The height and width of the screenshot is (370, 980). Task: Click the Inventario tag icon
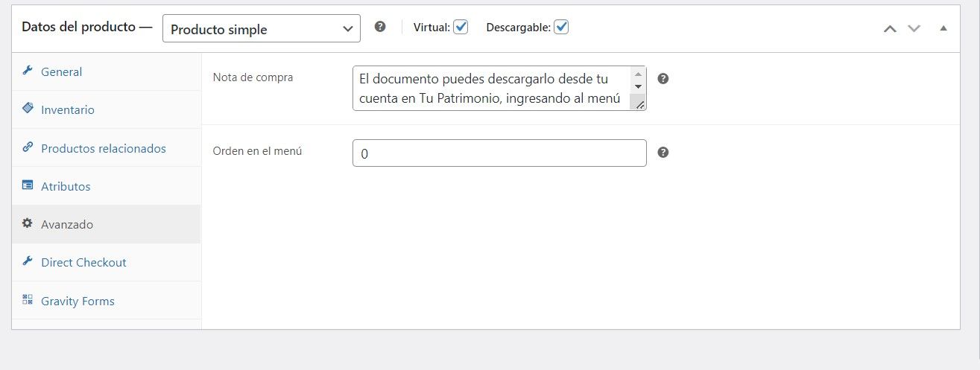coord(28,109)
